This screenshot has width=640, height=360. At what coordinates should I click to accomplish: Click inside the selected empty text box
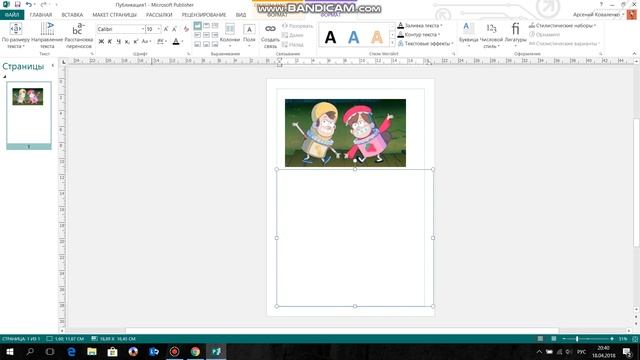[x=355, y=238]
